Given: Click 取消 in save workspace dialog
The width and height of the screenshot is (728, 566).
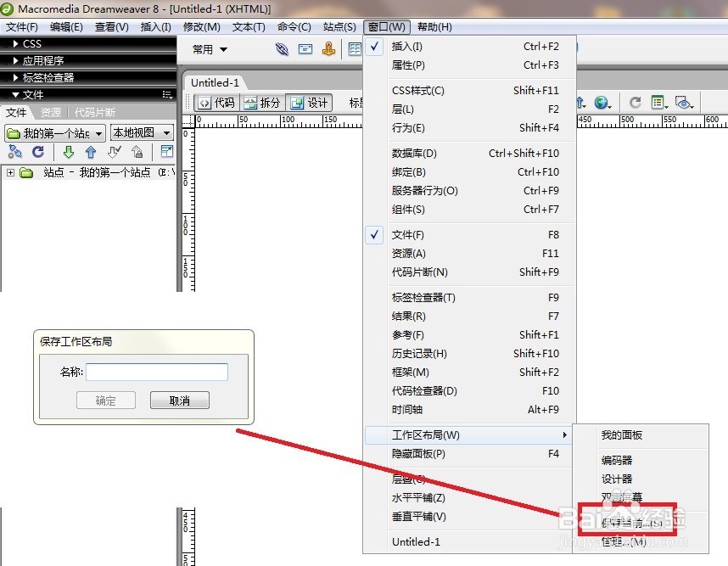Looking at the screenshot, I should 180,401.
